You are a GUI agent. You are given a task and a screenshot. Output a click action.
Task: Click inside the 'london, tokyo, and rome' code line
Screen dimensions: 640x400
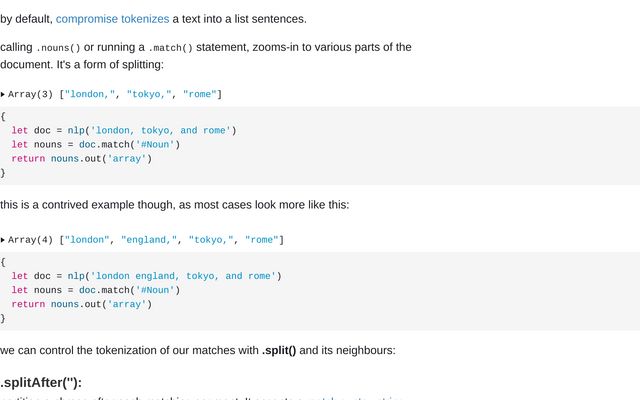[124, 131]
